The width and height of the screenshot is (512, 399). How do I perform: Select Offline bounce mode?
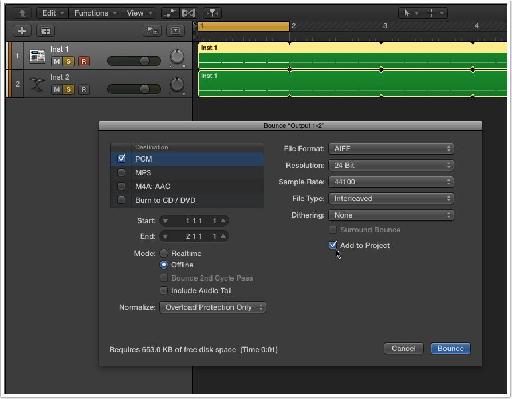(x=164, y=265)
